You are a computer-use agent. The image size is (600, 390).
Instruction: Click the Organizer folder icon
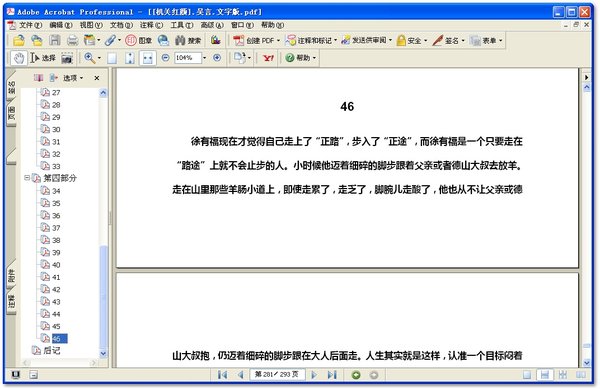(37, 40)
